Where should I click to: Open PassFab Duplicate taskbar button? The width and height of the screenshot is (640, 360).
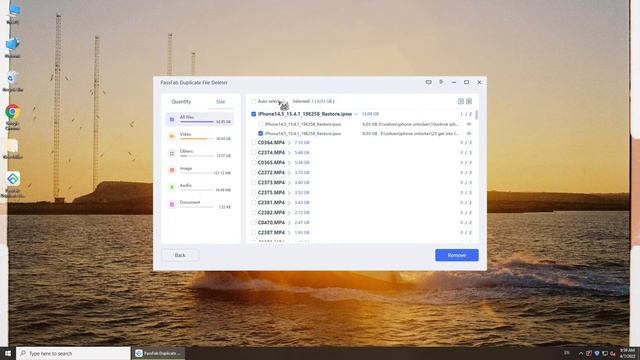(x=158, y=353)
